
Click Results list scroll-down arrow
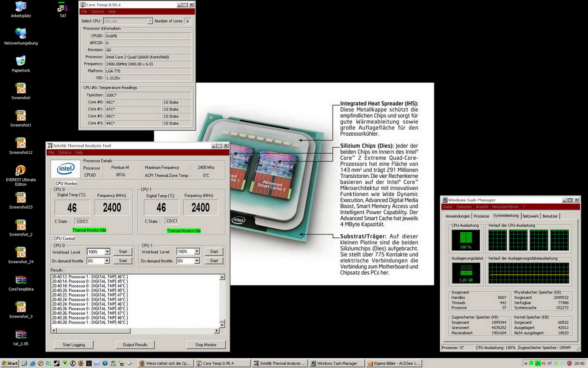(222, 325)
